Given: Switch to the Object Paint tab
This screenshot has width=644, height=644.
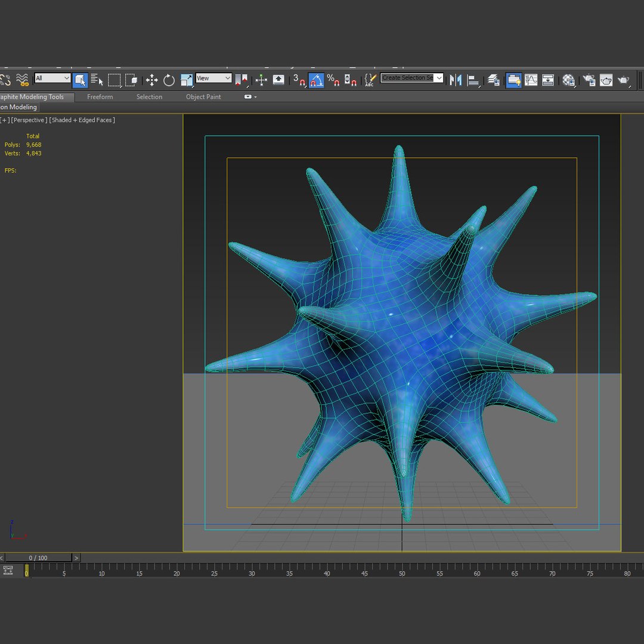Looking at the screenshot, I should click(x=203, y=97).
